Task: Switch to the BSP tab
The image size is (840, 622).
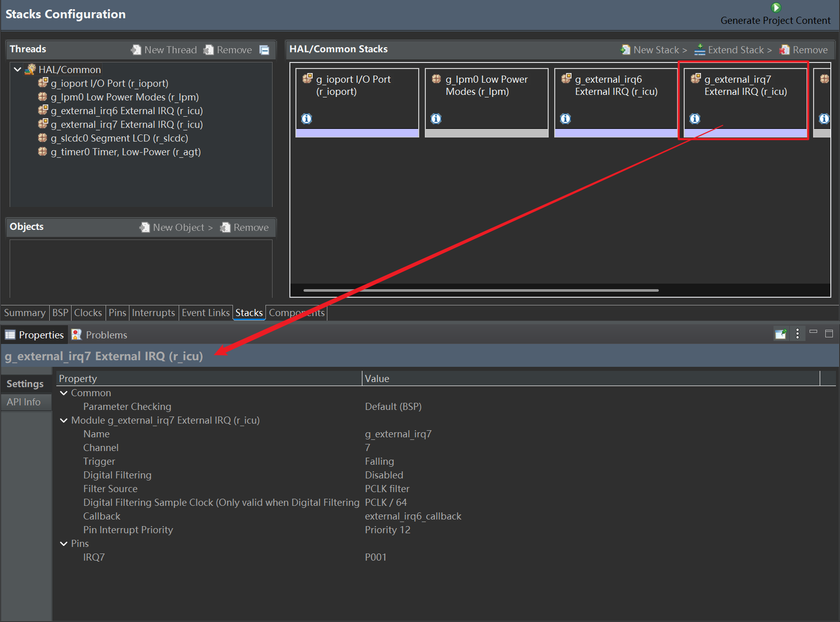Action: [60, 313]
